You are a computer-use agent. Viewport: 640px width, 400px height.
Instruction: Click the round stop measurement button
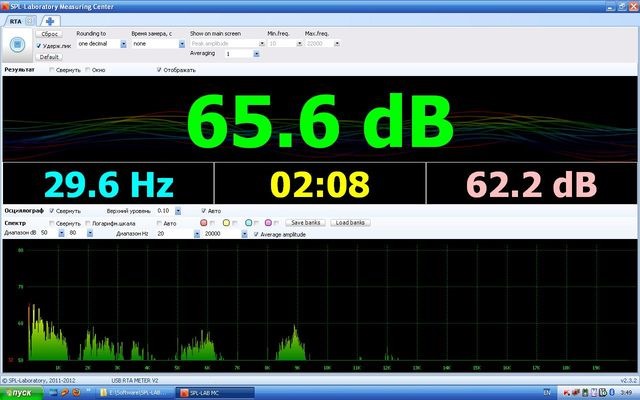click(17, 44)
